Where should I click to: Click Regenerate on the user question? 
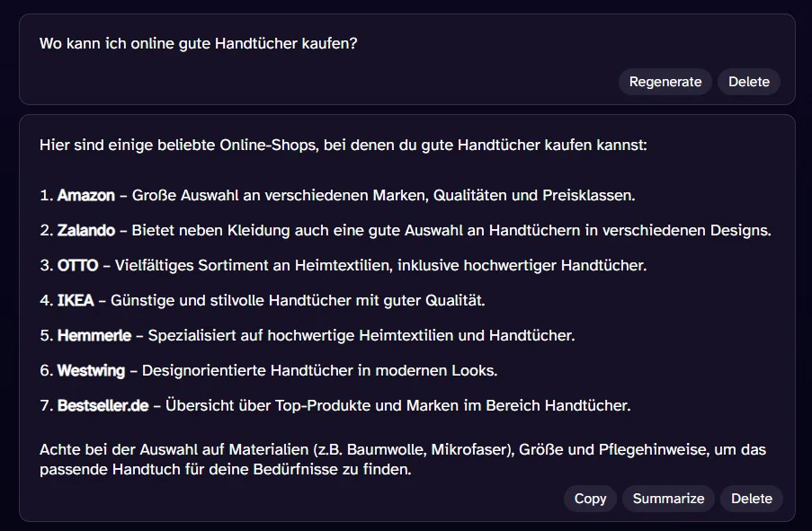click(665, 82)
